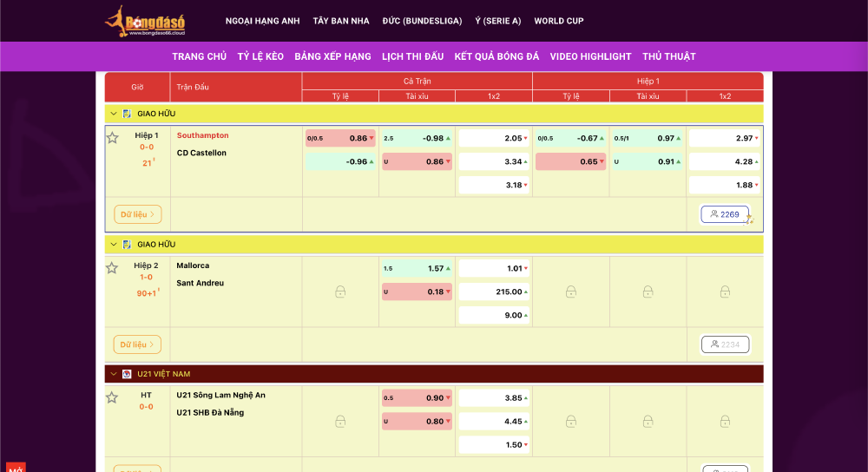Screen dimensions: 868x472
Task: Click U21 first-half 1x2 lock icon
Action: pyautogui.click(x=725, y=422)
